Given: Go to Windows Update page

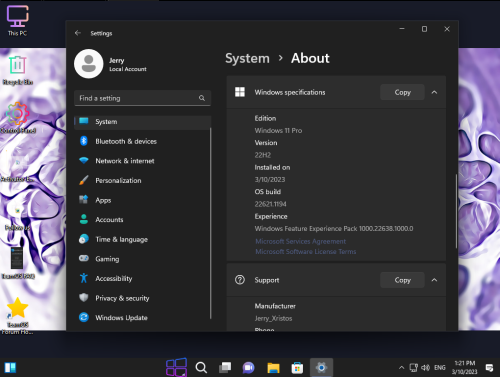Looking at the screenshot, I should [142, 318].
